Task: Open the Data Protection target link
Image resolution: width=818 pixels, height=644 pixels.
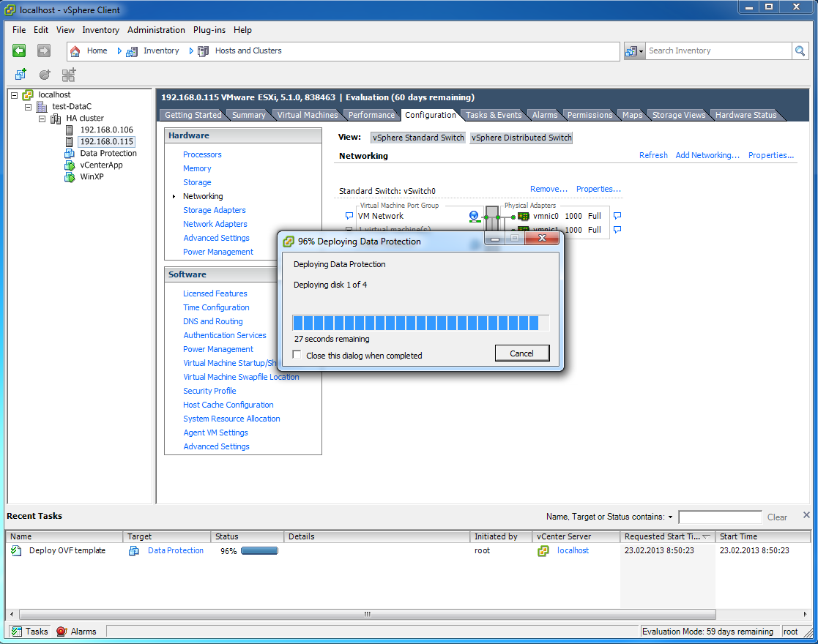Action: 175,550
